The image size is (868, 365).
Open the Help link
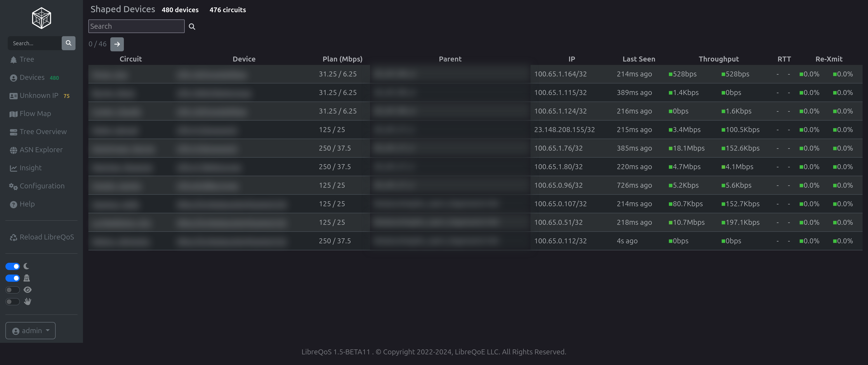[x=27, y=204]
